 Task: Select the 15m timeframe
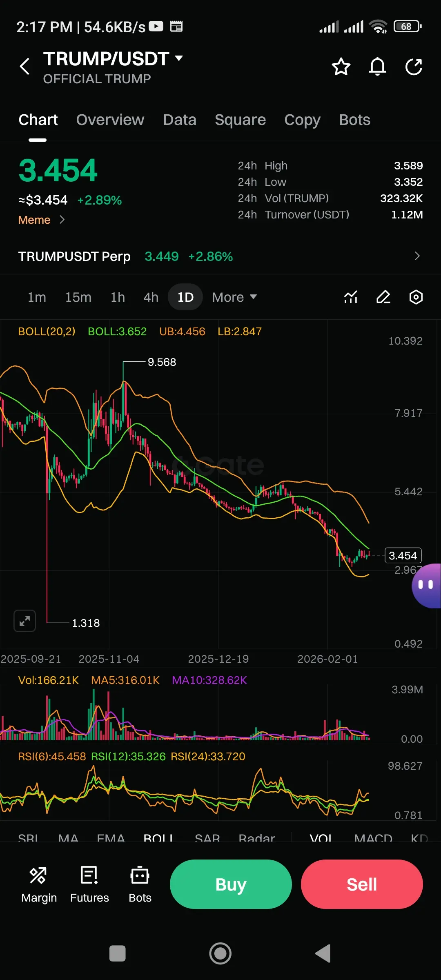coord(78,297)
